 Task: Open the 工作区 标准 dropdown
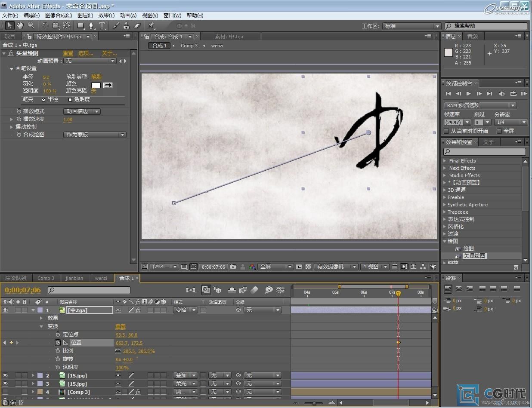coord(412,26)
